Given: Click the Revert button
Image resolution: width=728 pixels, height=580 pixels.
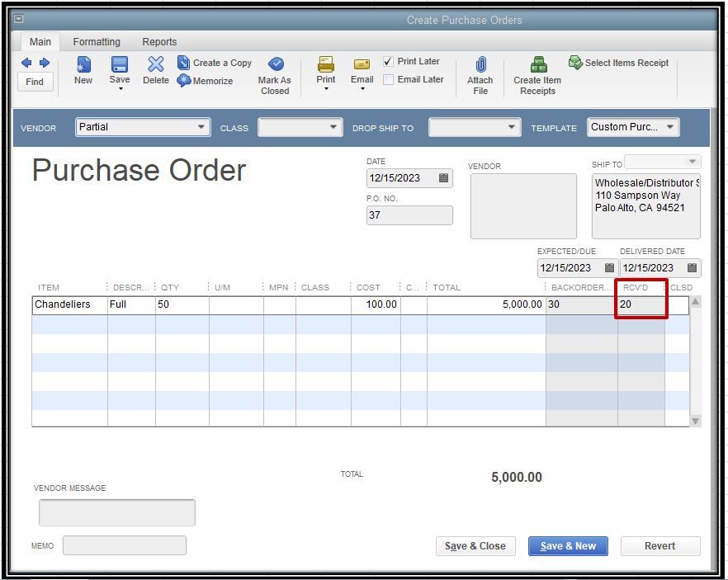Looking at the screenshot, I should point(659,545).
